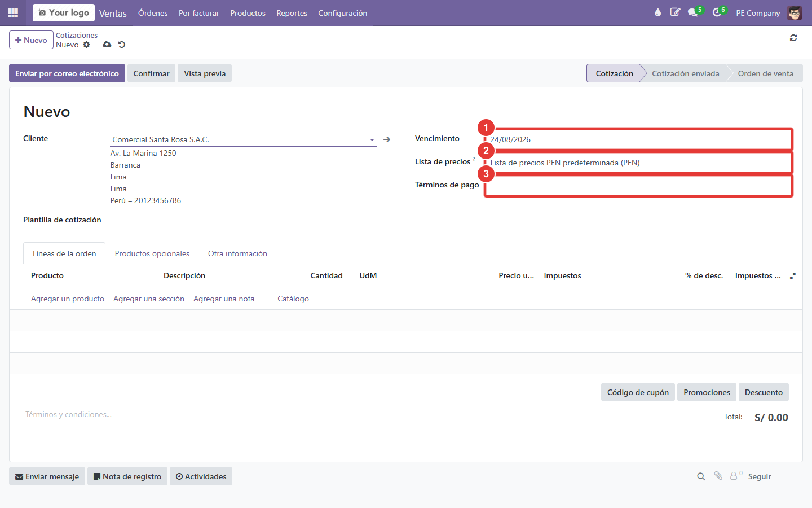Screen dimensions: 812x508
Task: Click the search magnifier icon in the chatter
Action: click(701, 476)
